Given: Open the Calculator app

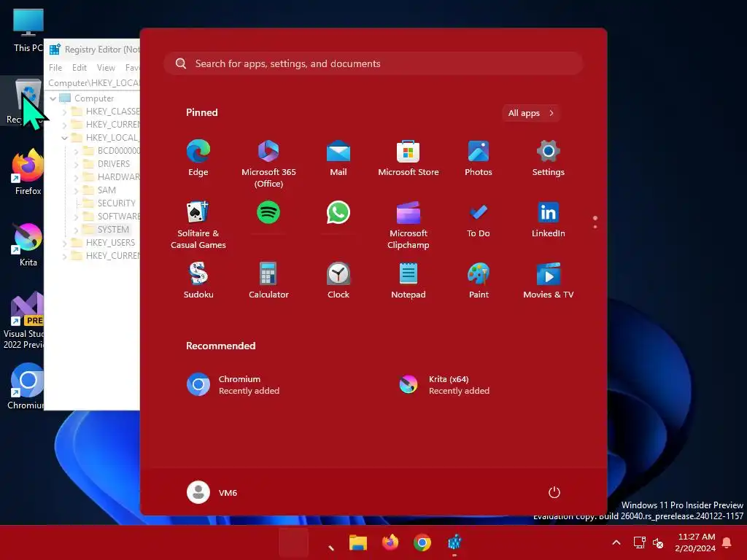Looking at the screenshot, I should coord(268,280).
